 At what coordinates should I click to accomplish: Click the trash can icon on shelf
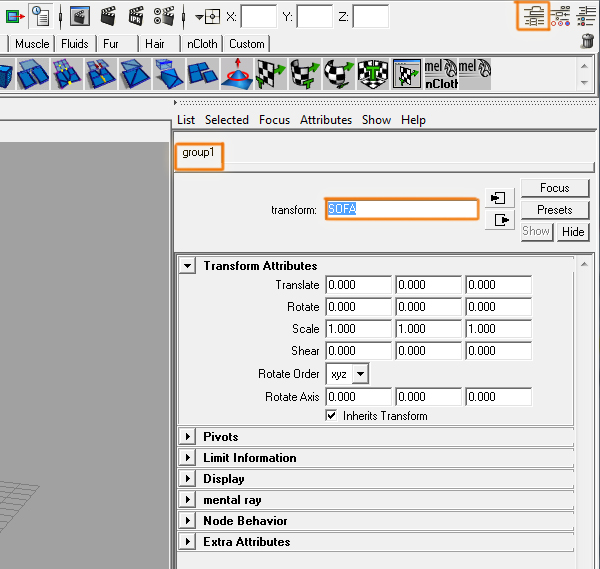(587, 41)
